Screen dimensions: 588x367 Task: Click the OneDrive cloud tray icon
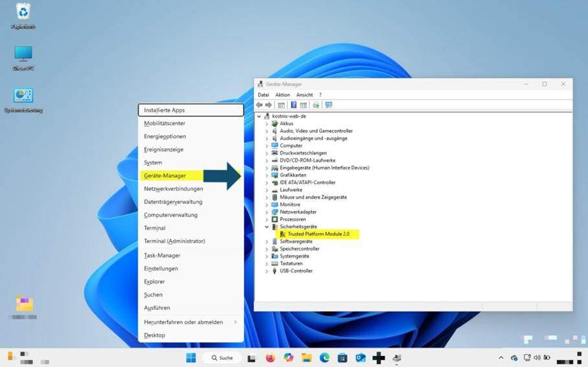[514, 358]
